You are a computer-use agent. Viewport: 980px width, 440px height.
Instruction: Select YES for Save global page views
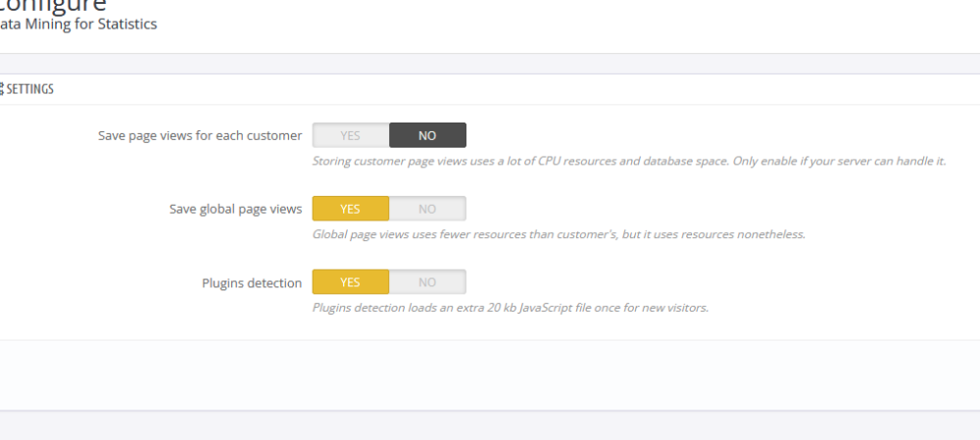click(351, 209)
